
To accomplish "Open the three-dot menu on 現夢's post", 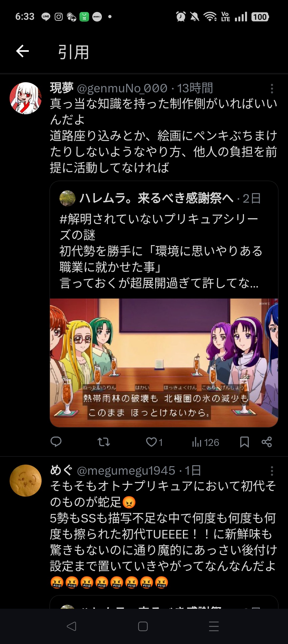I will pos(272,89).
